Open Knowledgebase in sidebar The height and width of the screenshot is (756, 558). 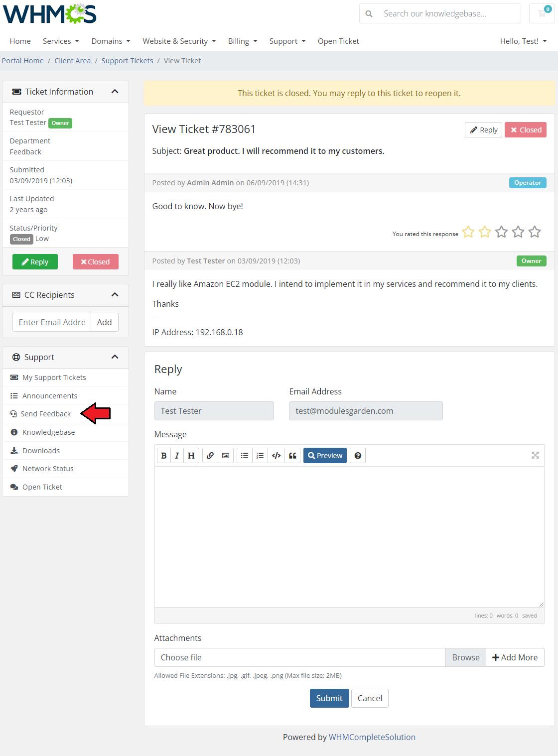65,432
